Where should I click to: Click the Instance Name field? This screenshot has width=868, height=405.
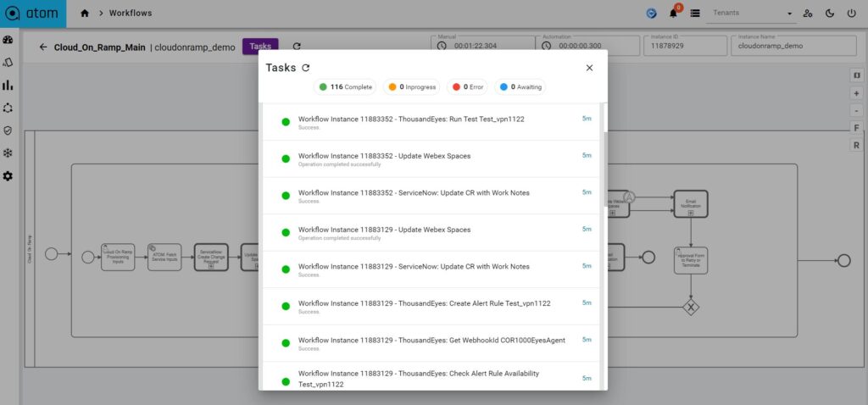click(x=793, y=46)
